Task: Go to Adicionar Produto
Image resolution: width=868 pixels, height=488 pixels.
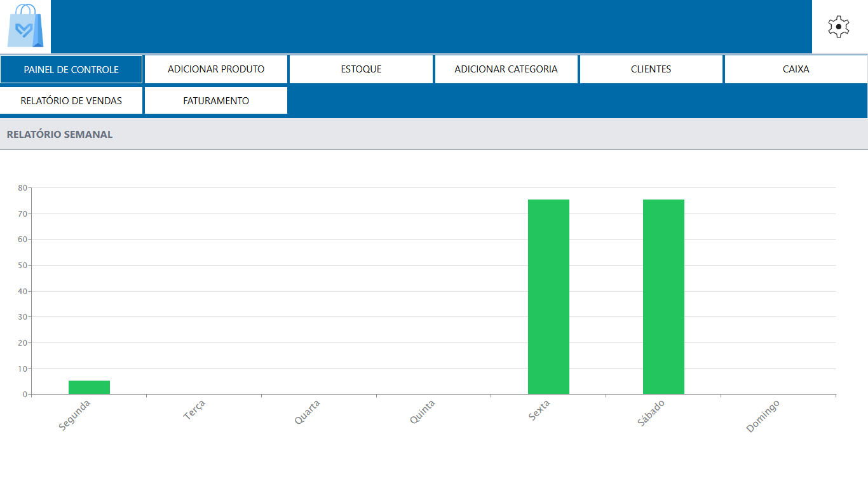Action: coord(216,69)
